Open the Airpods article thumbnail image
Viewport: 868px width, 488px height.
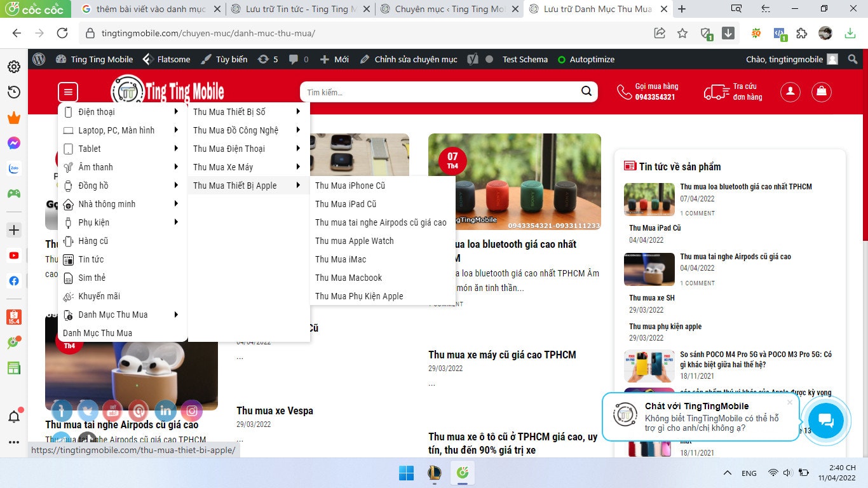[132, 363]
